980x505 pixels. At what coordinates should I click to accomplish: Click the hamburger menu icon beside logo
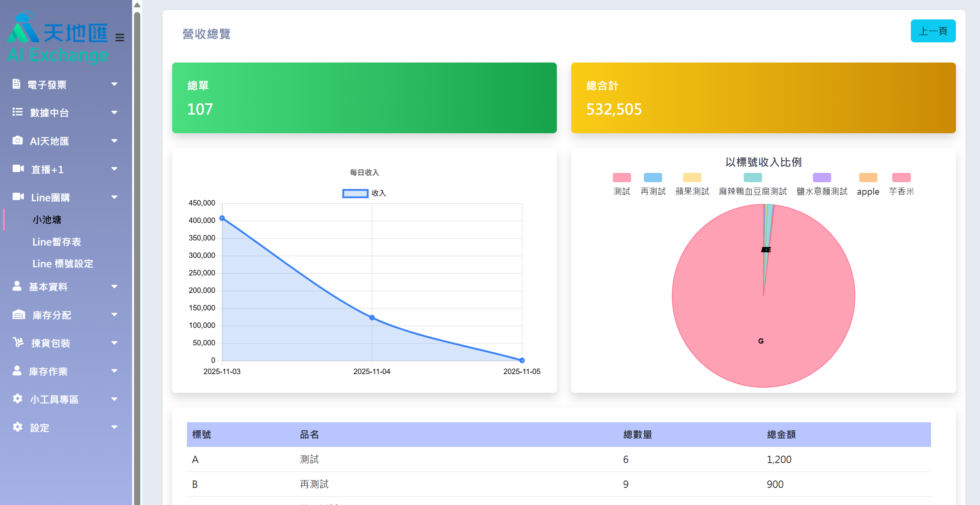[x=120, y=37]
